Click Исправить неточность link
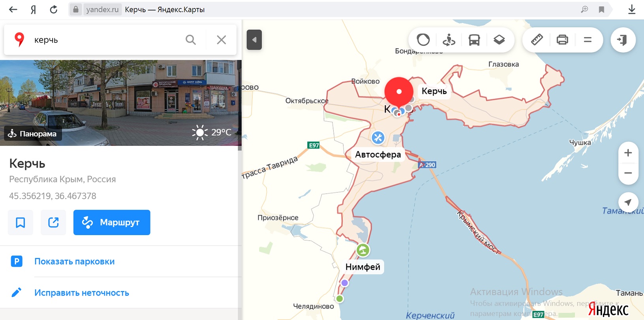Screen dimensions: 644x320 tap(82, 293)
